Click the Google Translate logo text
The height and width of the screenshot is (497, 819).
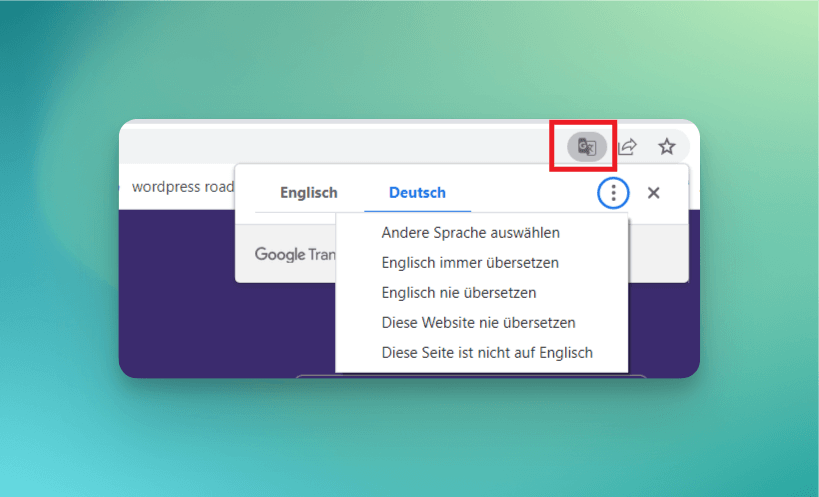pos(295,255)
